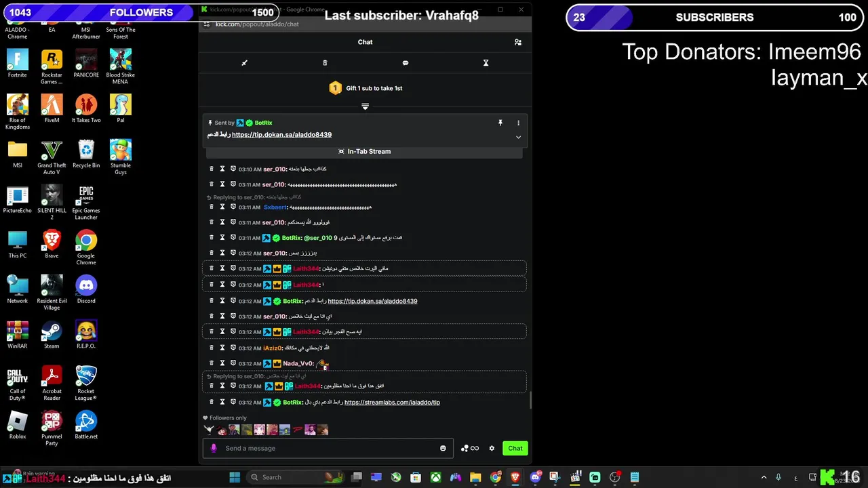Open Fortnite desktop shortcut

click(x=18, y=64)
